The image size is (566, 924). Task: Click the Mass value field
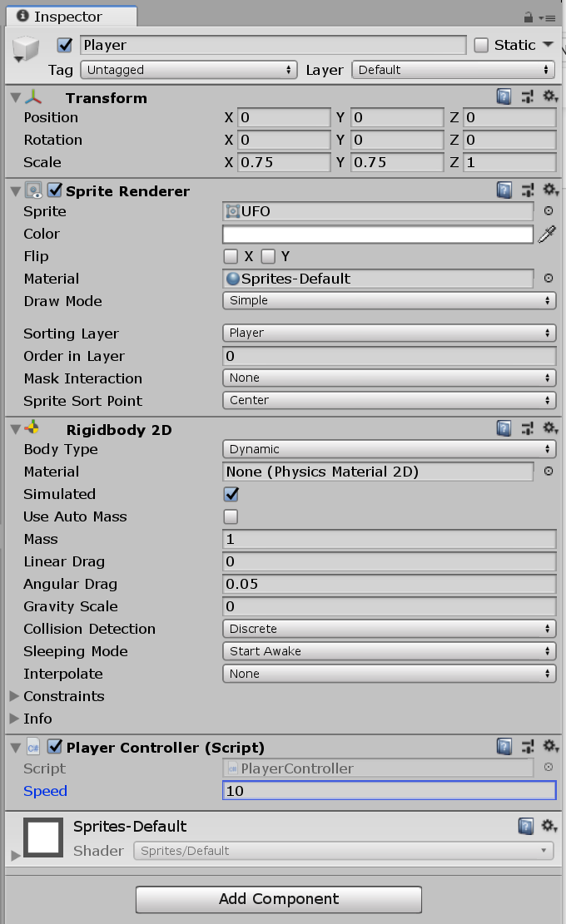(390, 539)
